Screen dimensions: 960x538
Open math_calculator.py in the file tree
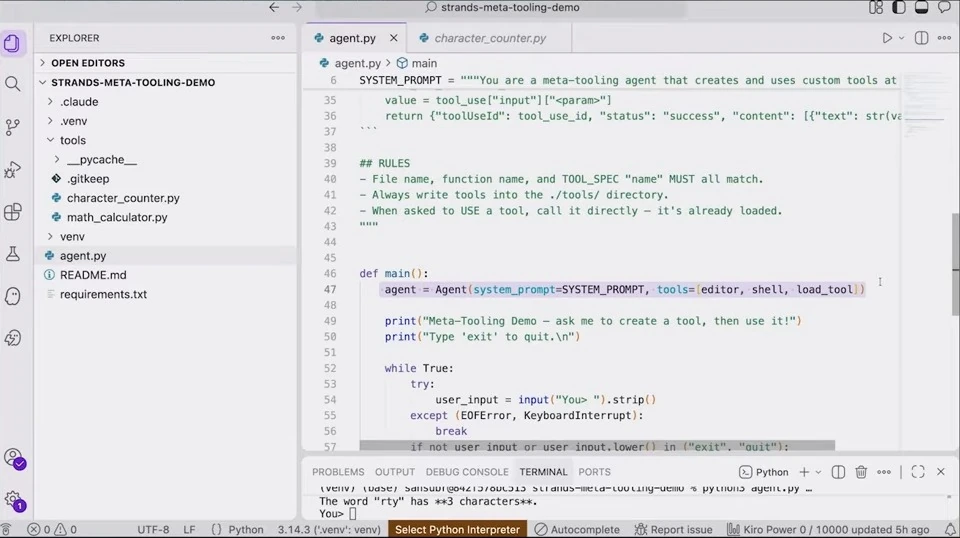117,217
